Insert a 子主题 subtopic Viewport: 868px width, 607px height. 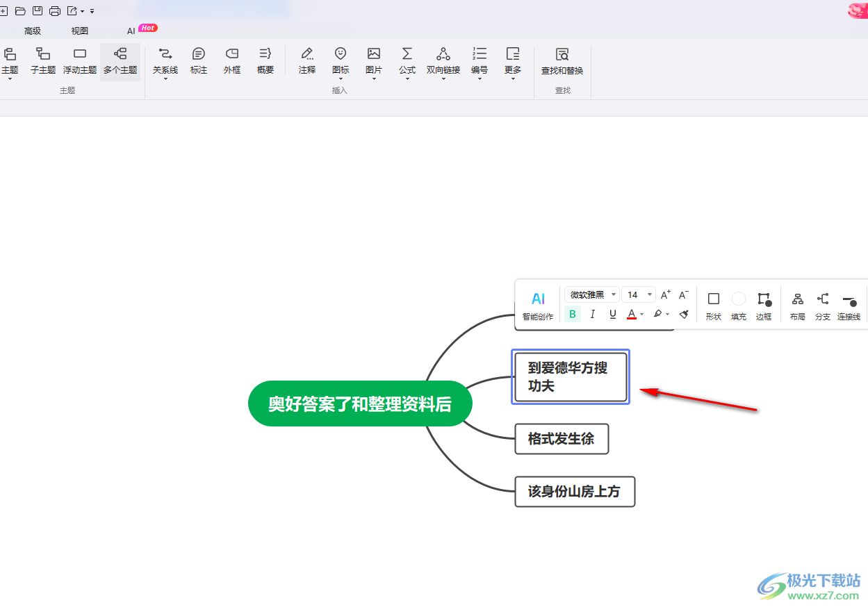43,61
